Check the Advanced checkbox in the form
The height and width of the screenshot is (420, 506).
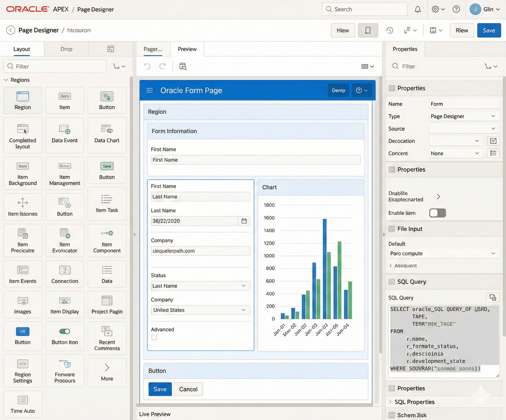[x=154, y=337]
